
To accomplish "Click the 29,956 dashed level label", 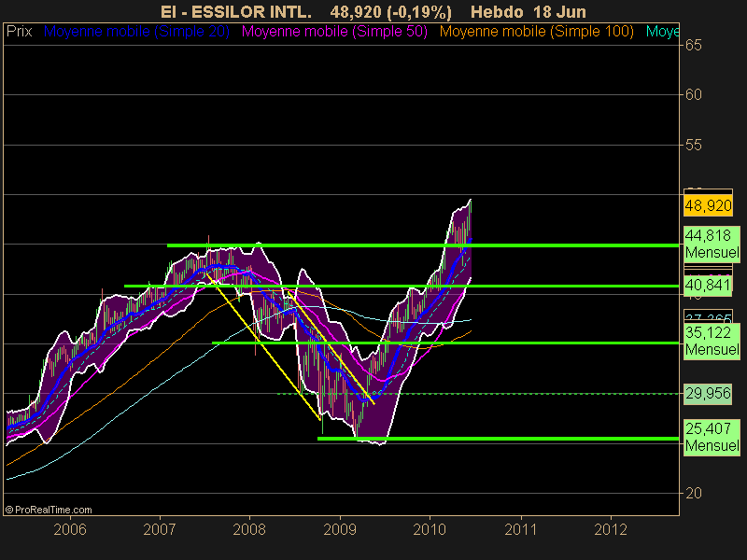I will [708, 393].
